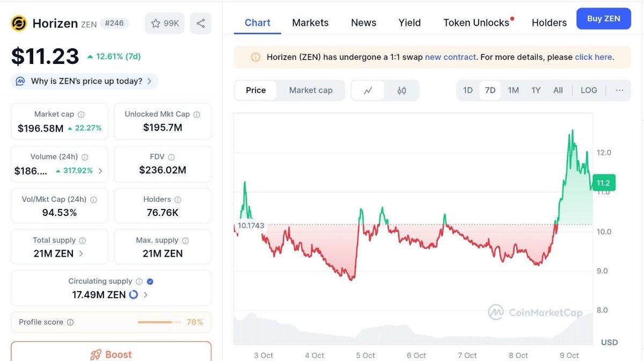Select Price chart mode
Viewport: 644px width, 361px height.
[x=256, y=90]
